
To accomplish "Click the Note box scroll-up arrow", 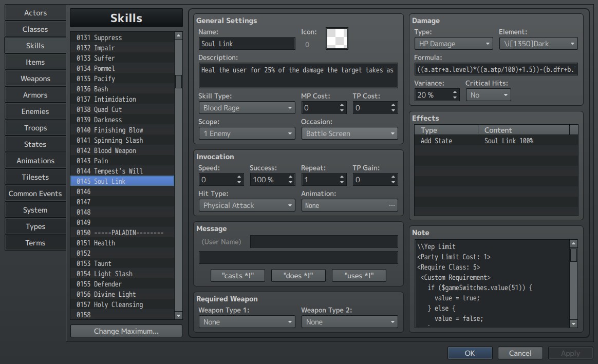I will 573,243.
